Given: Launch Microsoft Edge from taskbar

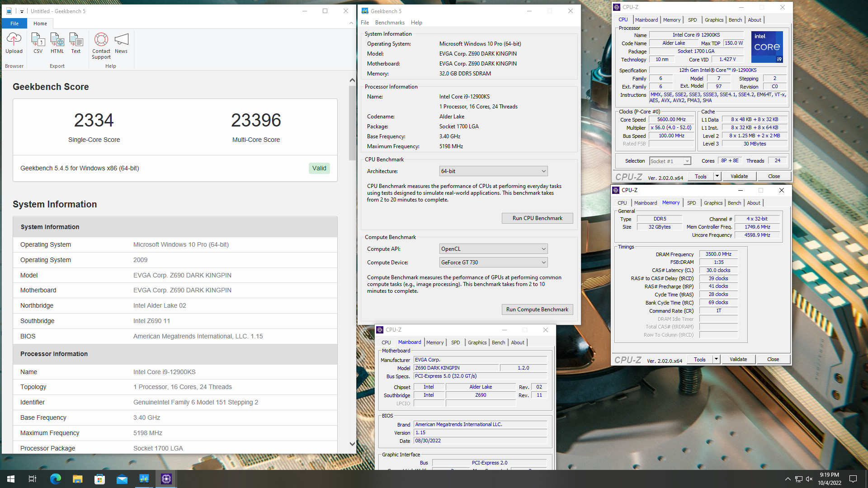Looking at the screenshot, I should [x=55, y=479].
